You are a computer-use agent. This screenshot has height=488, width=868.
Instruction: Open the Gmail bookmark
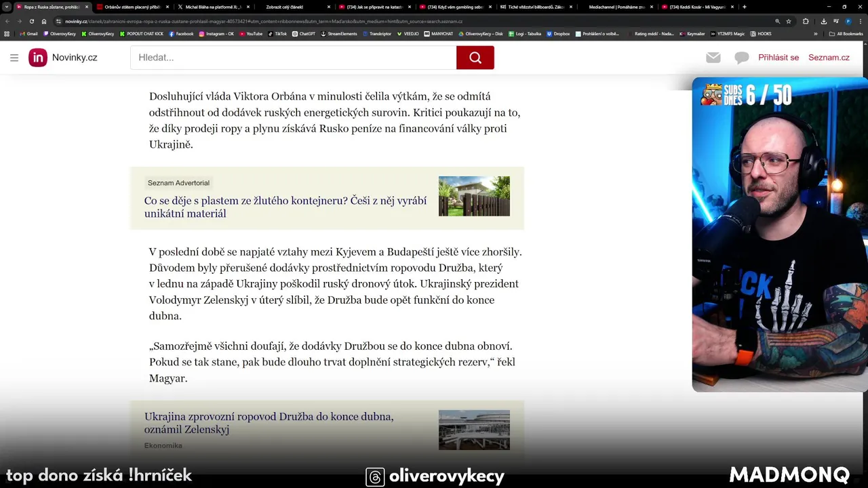(x=28, y=33)
